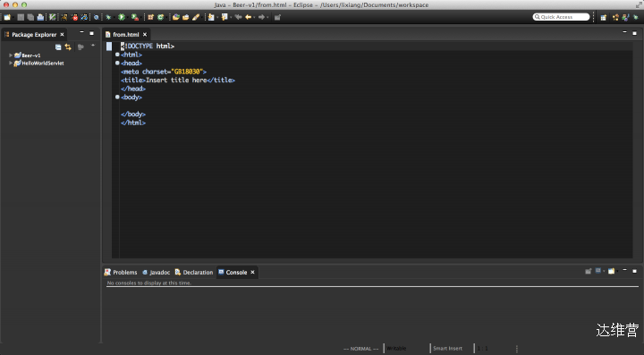
Task: Open the Package Explorer view menu
Action: (x=93, y=46)
